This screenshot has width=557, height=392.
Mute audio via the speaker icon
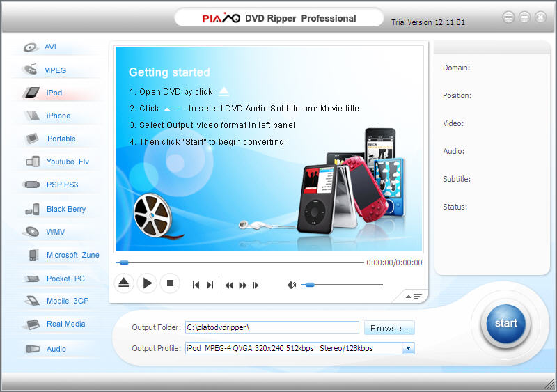click(292, 285)
